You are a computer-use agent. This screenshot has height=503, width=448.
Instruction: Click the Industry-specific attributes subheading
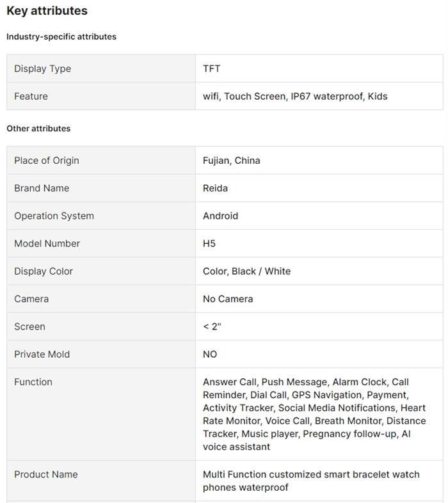point(61,36)
